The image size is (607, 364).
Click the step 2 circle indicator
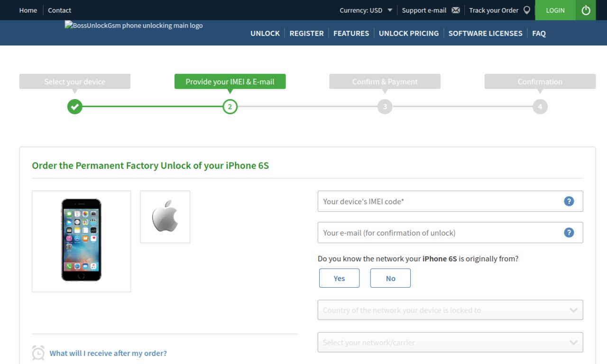pyautogui.click(x=230, y=107)
